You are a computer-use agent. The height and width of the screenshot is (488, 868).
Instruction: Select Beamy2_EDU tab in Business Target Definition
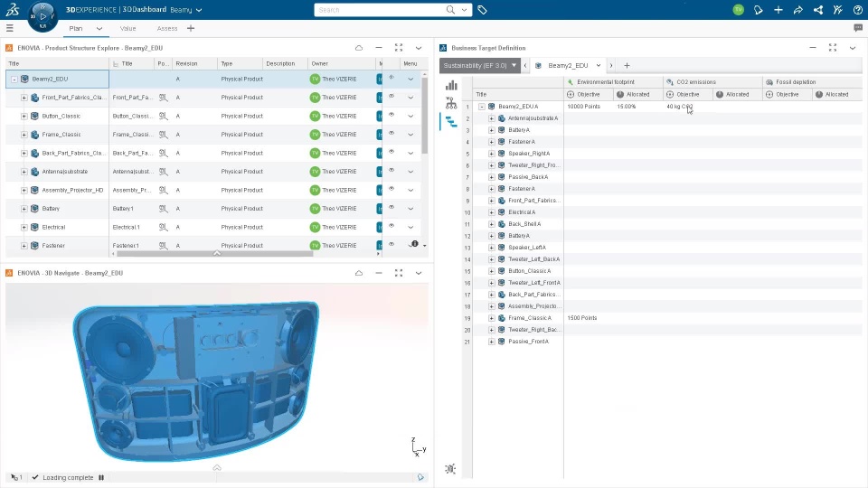pos(568,65)
